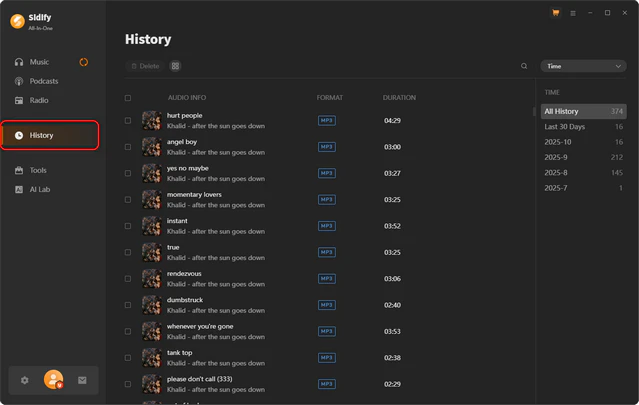Filter history by 2025-10
The height and width of the screenshot is (405, 639).
click(584, 142)
